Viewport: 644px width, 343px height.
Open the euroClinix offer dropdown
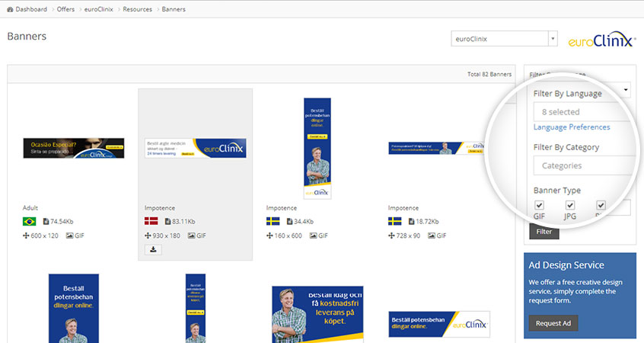pos(504,39)
